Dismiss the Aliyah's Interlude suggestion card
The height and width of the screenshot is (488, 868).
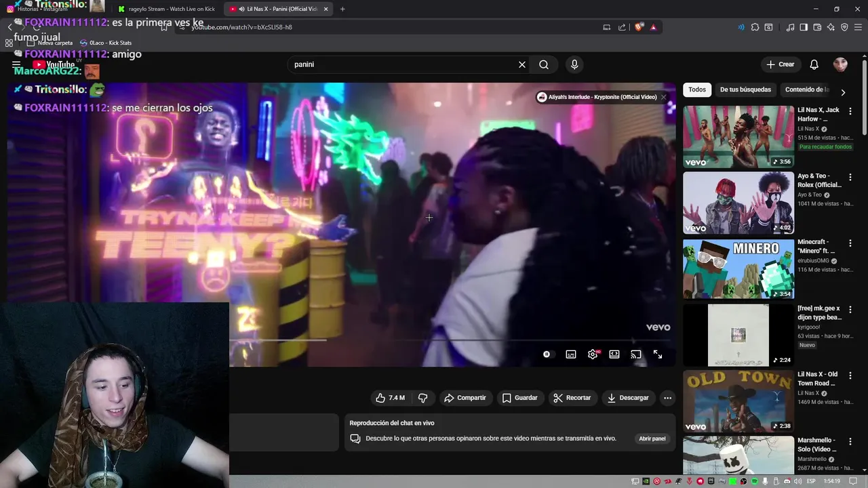point(664,97)
